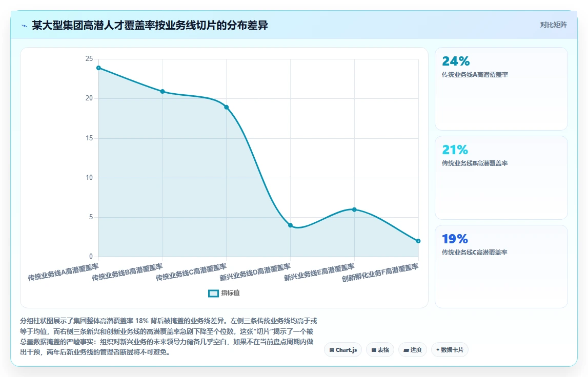
Task: Click the card label 传统业务线B高潜覆盖率
Action: (x=475, y=163)
